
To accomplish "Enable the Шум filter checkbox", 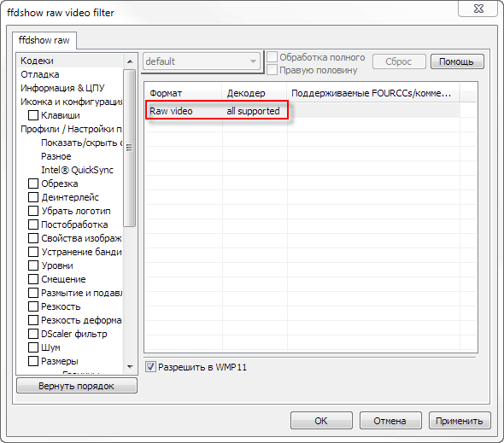I will tap(33, 347).
